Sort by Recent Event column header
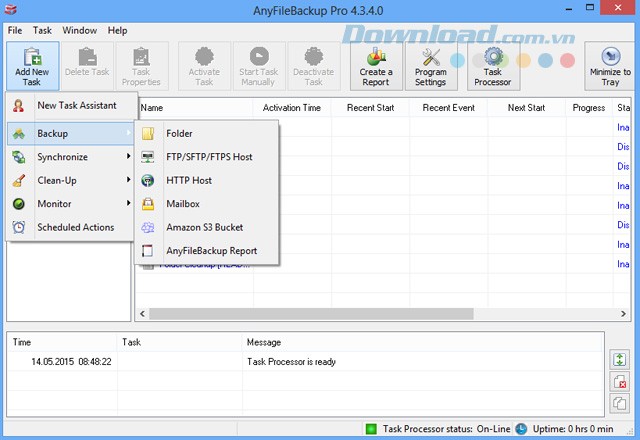The width and height of the screenshot is (640, 440). point(449,108)
